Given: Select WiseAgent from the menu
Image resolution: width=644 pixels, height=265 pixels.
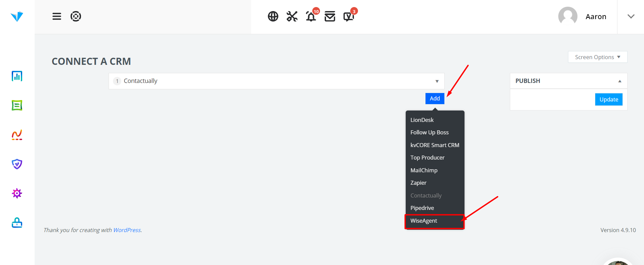Looking at the screenshot, I should point(435,221).
